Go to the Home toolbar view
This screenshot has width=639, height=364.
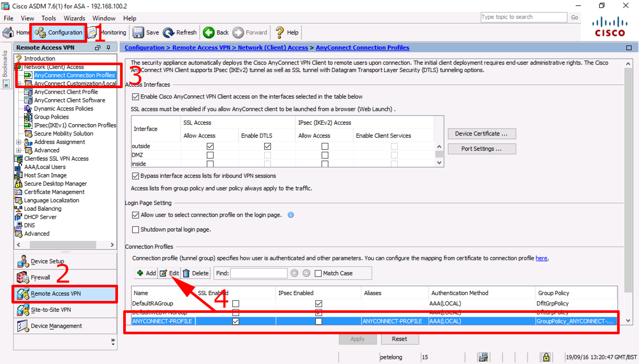(x=17, y=32)
